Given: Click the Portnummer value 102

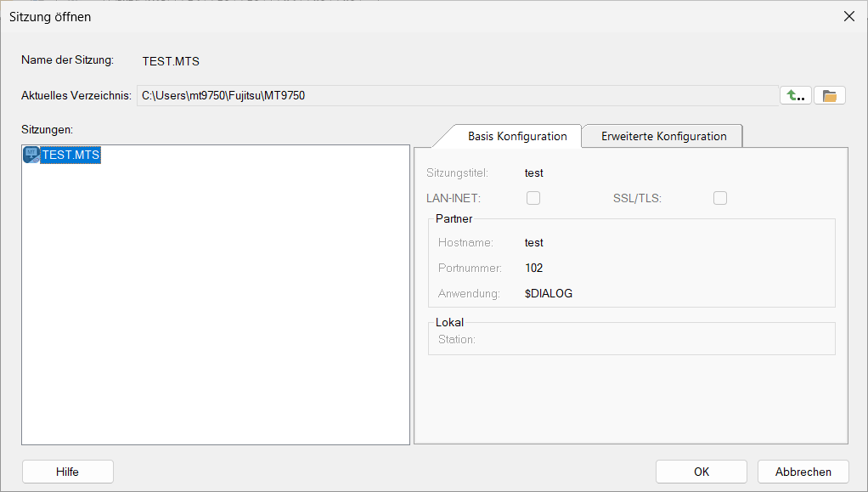Looking at the screenshot, I should [534, 269].
